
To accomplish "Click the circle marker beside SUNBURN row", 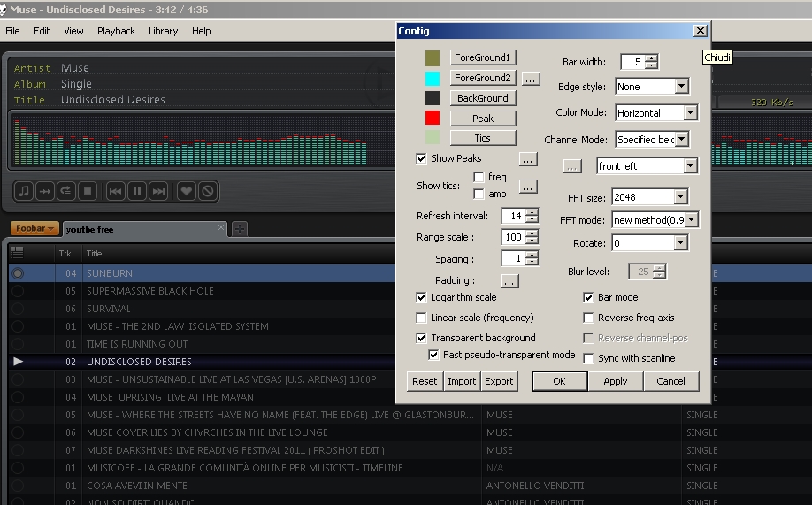I will click(18, 273).
